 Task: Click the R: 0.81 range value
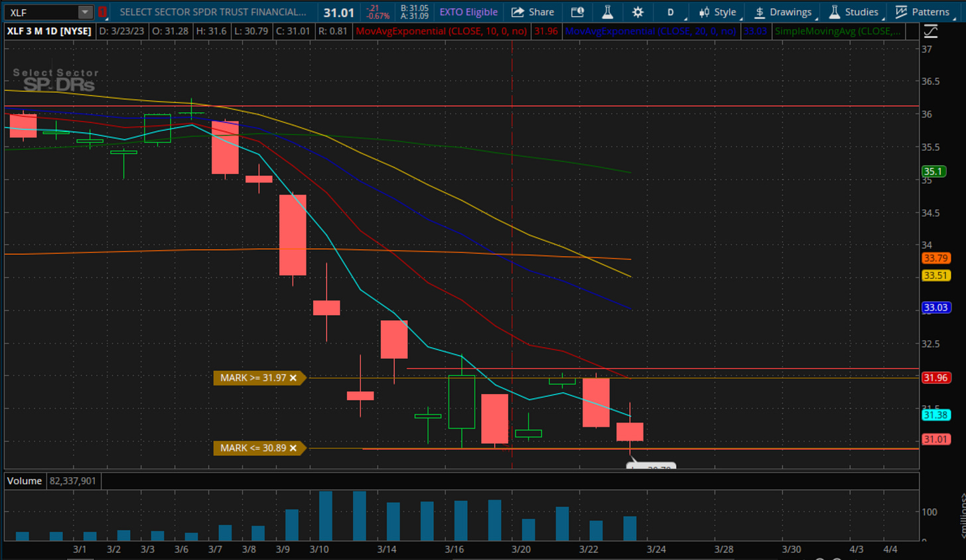333,31
